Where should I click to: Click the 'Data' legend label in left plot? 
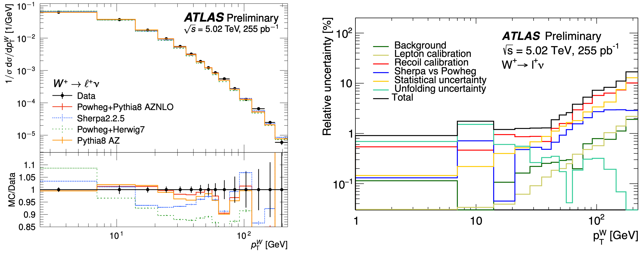click(x=86, y=96)
